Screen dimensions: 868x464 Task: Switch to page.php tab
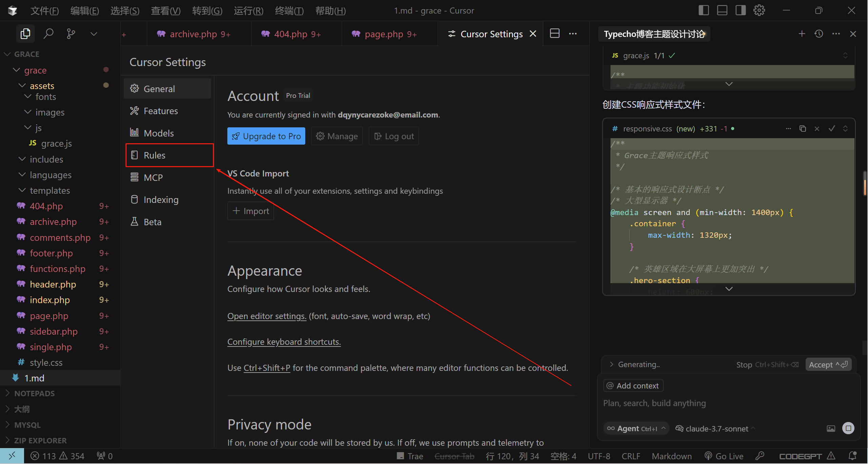click(x=390, y=34)
